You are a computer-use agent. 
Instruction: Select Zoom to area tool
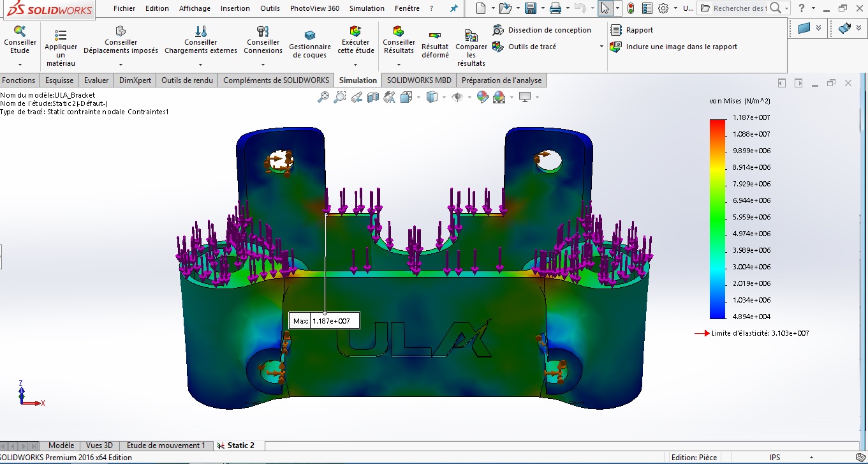(340, 97)
